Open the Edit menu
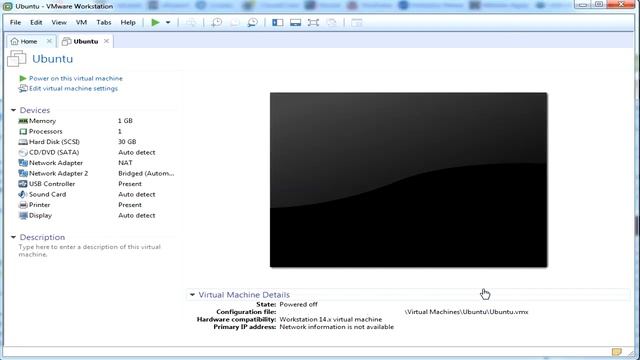The image size is (640, 360). tap(36, 22)
